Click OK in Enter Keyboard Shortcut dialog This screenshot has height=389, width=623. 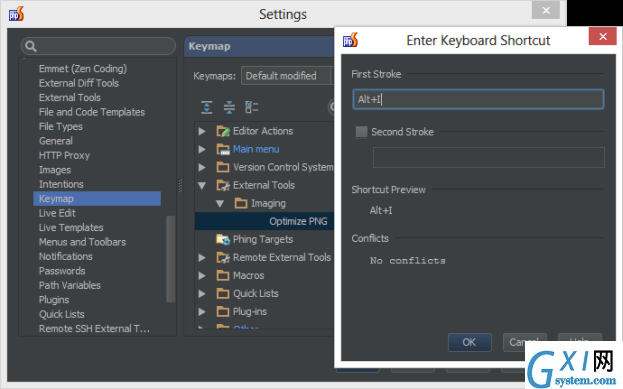click(x=469, y=343)
